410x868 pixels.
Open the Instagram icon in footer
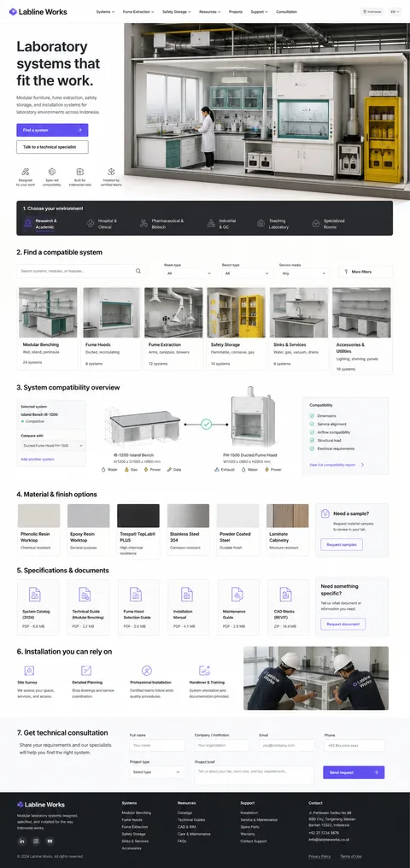pos(35,842)
